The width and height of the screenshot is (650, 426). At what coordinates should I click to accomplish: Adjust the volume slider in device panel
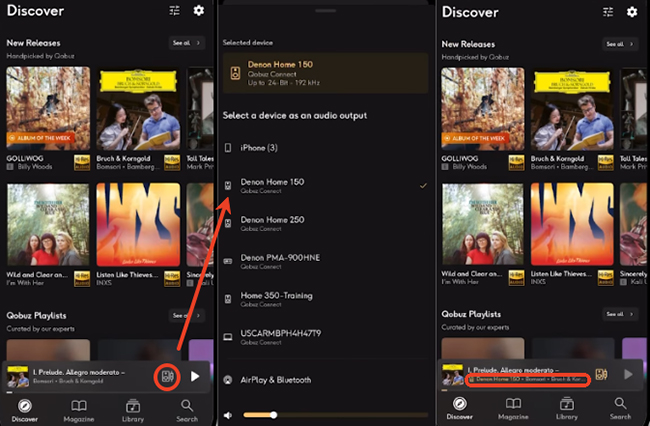point(336,415)
